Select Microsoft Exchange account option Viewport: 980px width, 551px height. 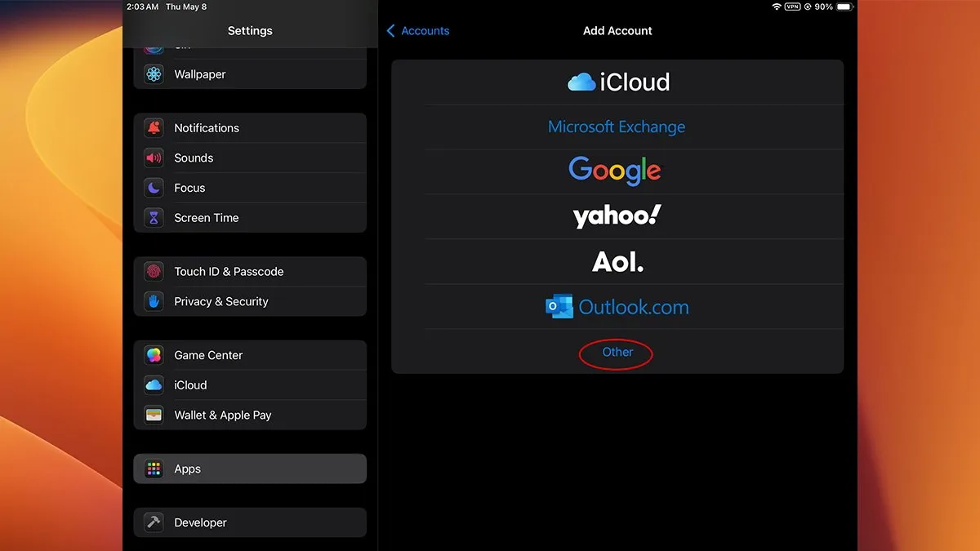coord(617,127)
